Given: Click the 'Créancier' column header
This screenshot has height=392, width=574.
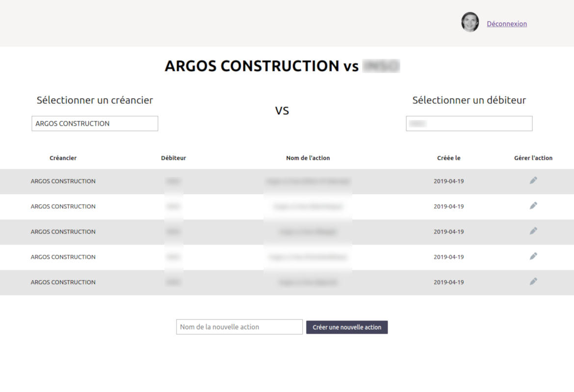Looking at the screenshot, I should pyautogui.click(x=63, y=158).
